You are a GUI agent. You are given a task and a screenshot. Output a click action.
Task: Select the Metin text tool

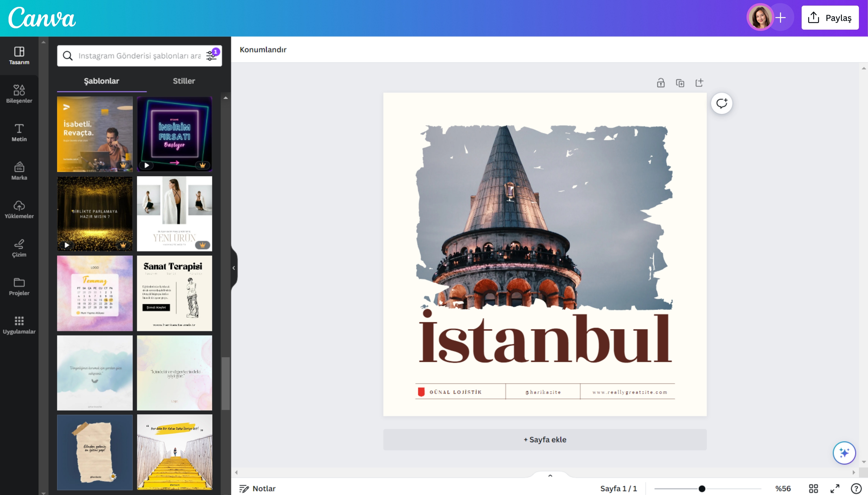pyautogui.click(x=19, y=132)
